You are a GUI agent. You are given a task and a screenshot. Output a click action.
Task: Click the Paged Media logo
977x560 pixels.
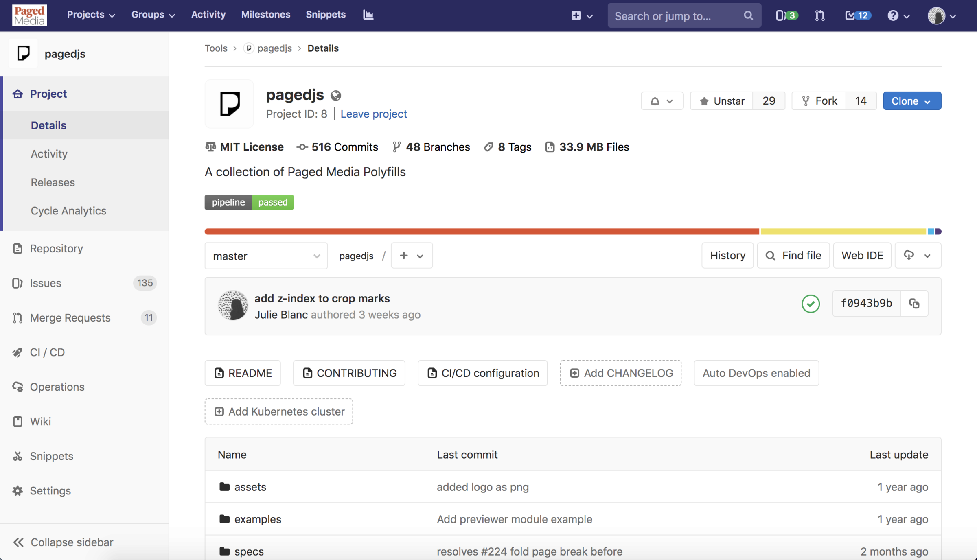29,15
